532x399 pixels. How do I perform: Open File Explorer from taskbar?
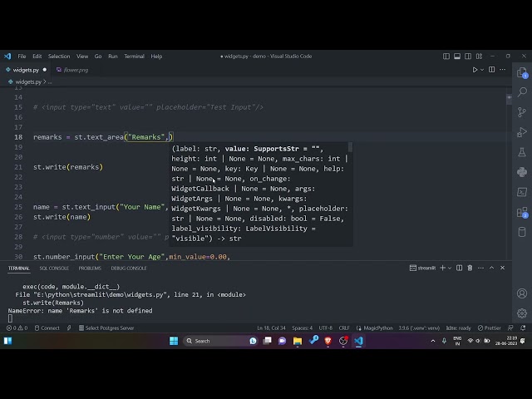298,341
